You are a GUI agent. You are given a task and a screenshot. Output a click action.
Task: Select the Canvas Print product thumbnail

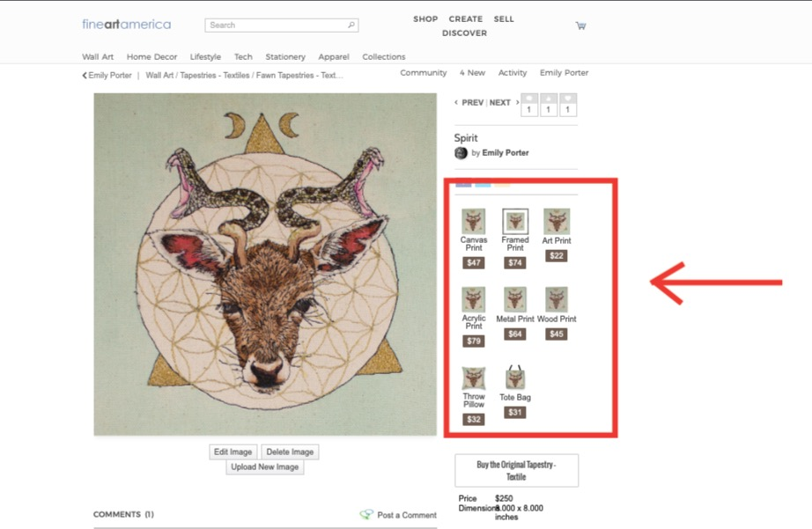pos(473,221)
